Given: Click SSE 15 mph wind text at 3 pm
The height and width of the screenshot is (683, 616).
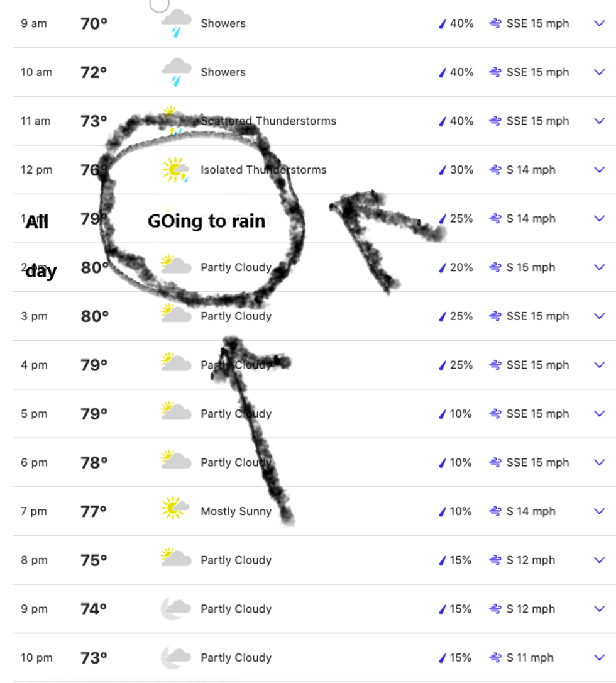Looking at the screenshot, I should click(537, 316).
